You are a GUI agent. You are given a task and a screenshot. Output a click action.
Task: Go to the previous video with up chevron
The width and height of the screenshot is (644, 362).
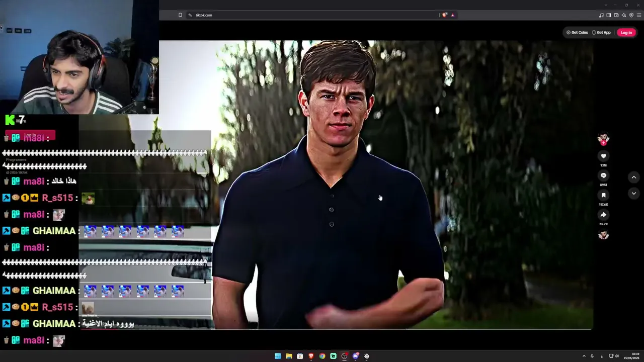click(634, 177)
